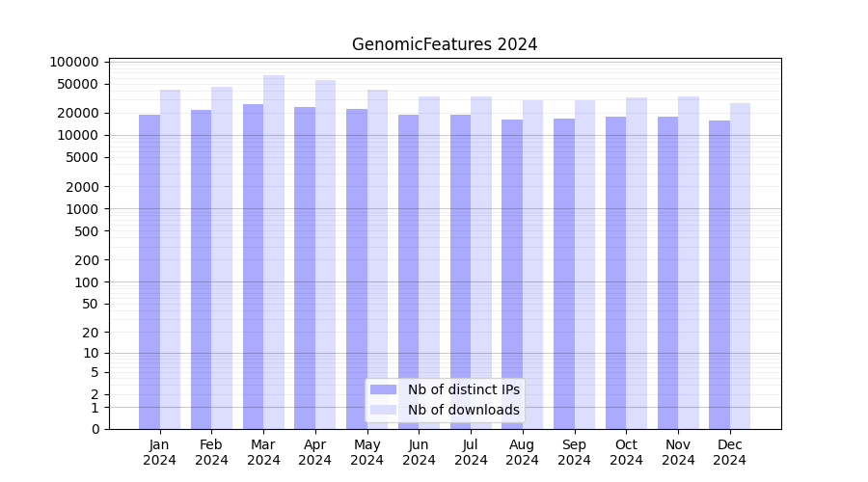Click the Nov 2024 x-axis label
The width and height of the screenshot is (868, 482).
678,452
